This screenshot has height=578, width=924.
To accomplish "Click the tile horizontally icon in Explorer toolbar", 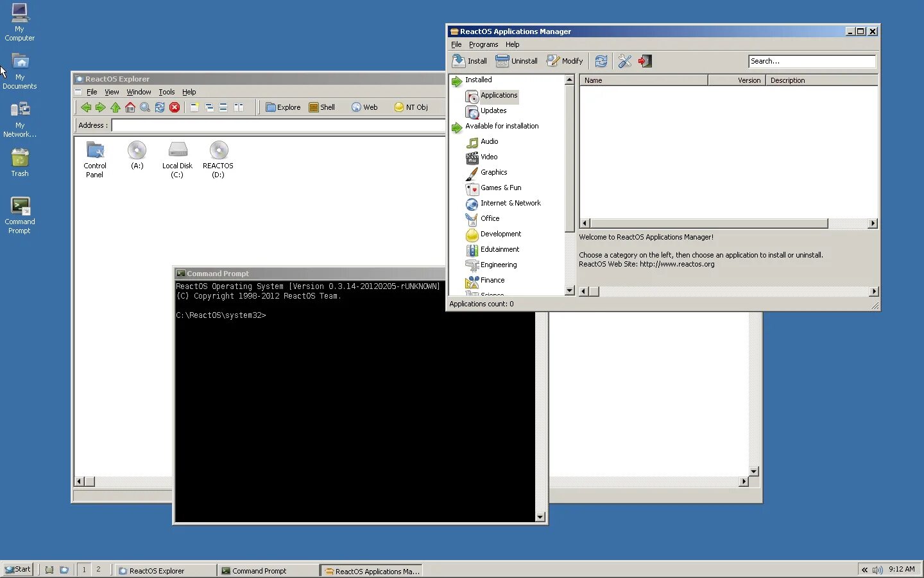I will (x=223, y=107).
